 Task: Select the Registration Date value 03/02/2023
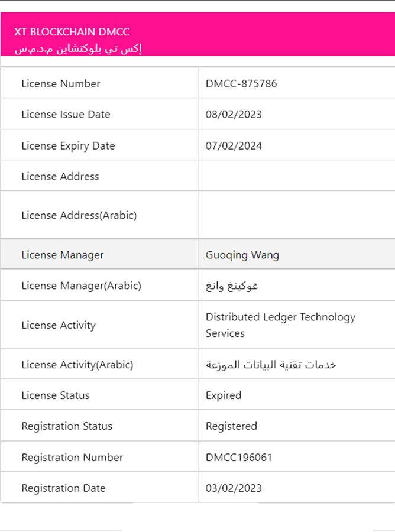234,488
